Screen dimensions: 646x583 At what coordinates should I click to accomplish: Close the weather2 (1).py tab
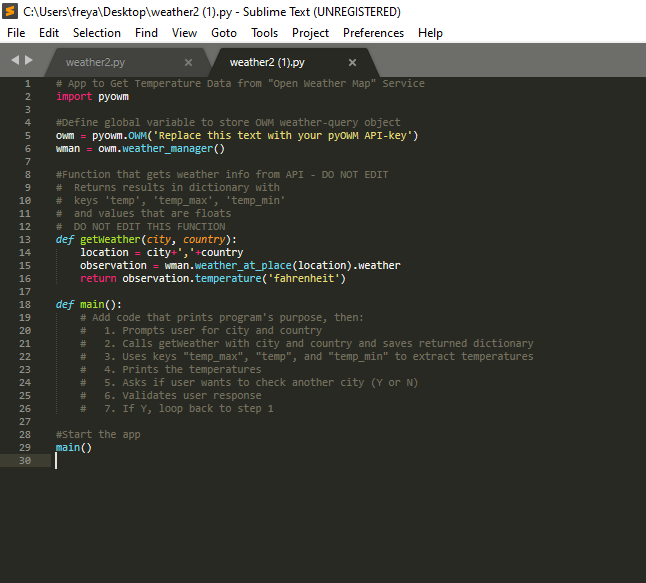click(352, 63)
